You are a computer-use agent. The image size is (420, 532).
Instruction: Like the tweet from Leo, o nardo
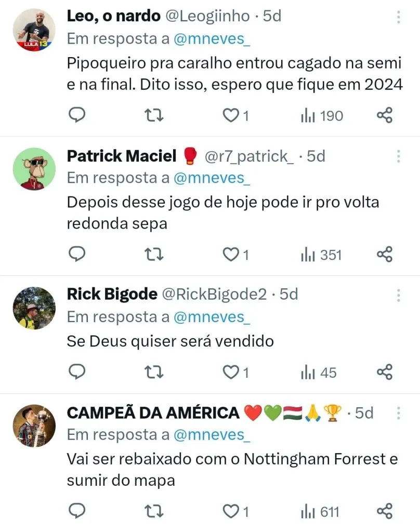pos(230,115)
